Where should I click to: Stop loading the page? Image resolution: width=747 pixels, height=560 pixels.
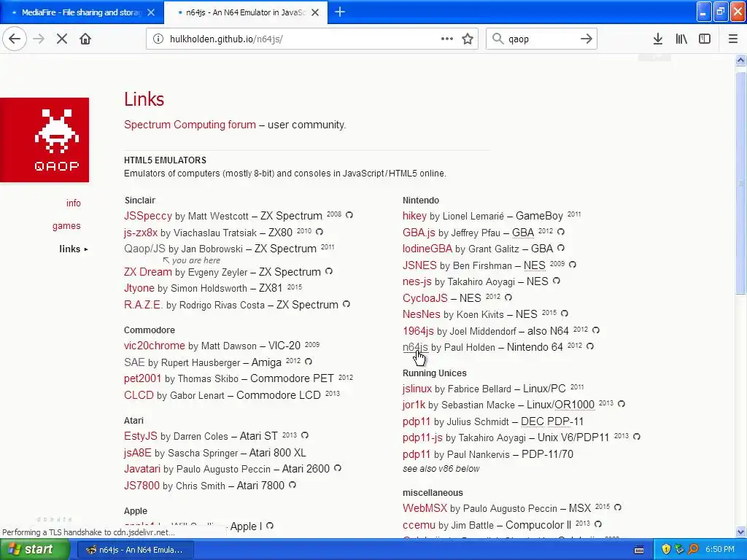pyautogui.click(x=62, y=39)
